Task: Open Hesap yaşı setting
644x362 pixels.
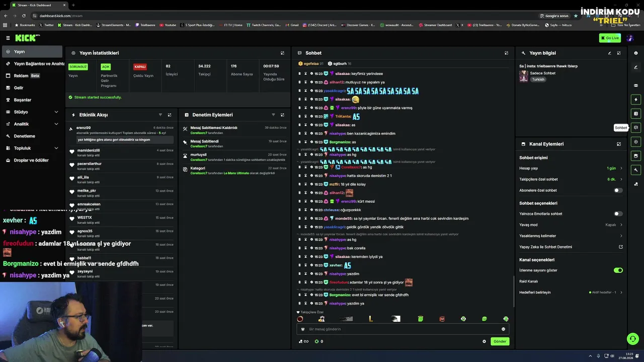Action: [571, 168]
